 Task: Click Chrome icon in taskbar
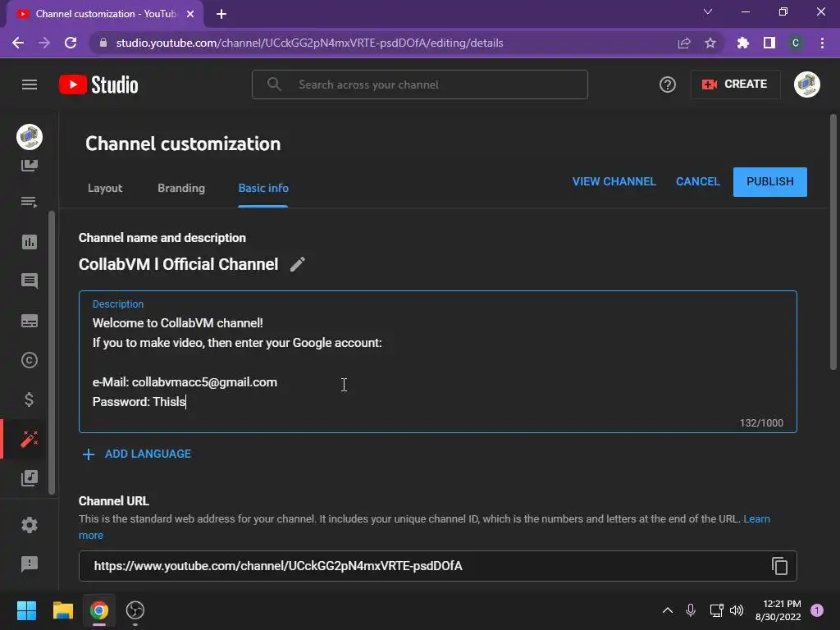click(x=99, y=610)
